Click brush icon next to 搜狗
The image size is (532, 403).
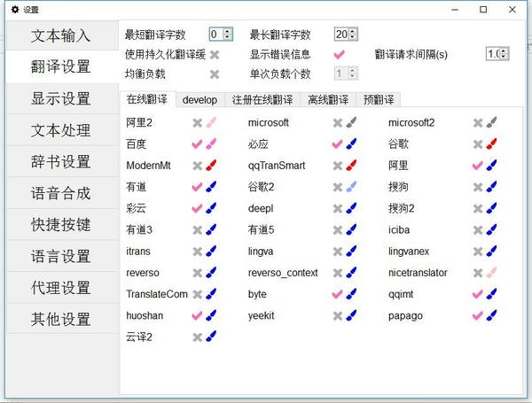491,187
